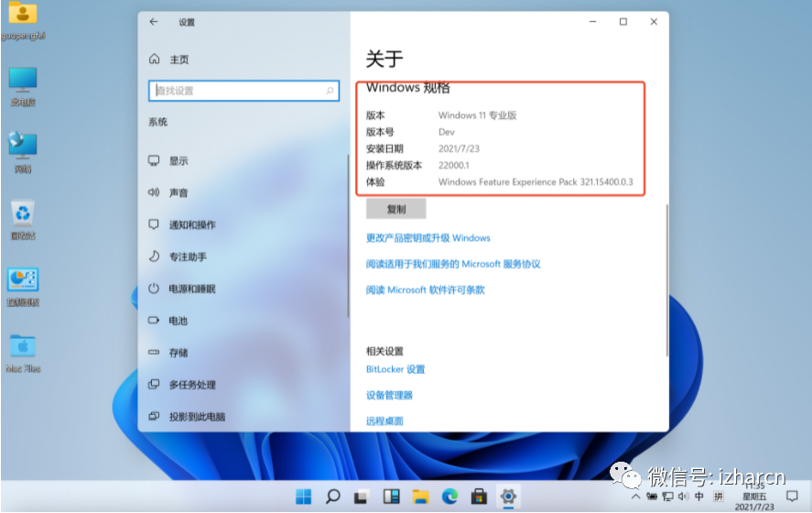Click the 中 input language indicator
The image size is (812, 513).
699,497
